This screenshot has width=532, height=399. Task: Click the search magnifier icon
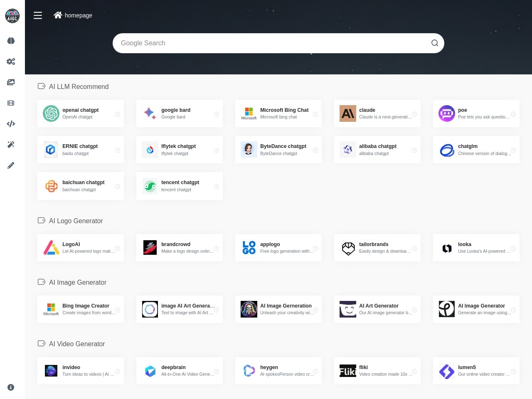(x=435, y=43)
